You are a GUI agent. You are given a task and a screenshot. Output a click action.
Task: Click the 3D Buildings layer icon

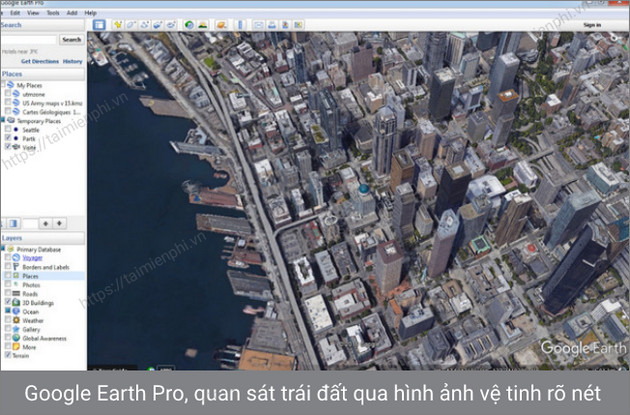(16, 302)
